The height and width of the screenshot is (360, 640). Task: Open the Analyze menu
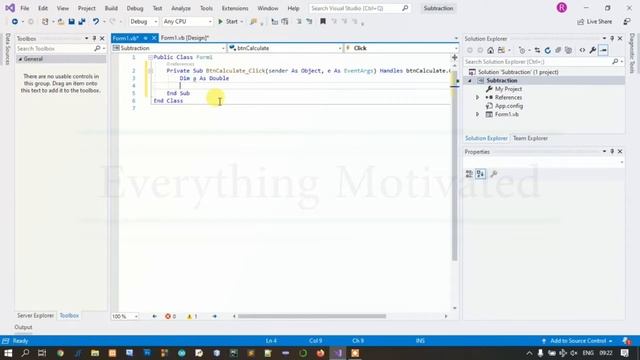[x=181, y=8]
